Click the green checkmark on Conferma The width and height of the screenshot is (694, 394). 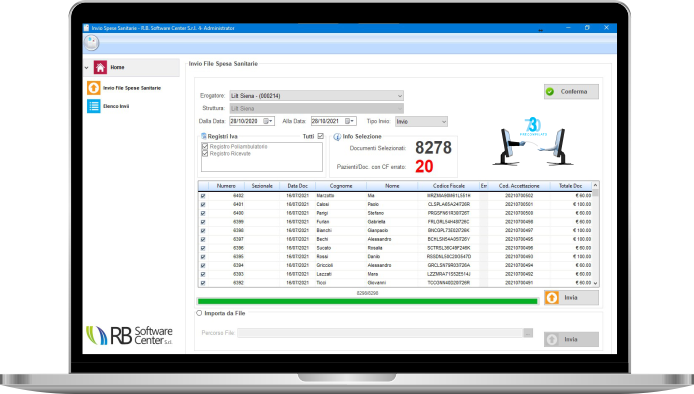click(x=550, y=92)
